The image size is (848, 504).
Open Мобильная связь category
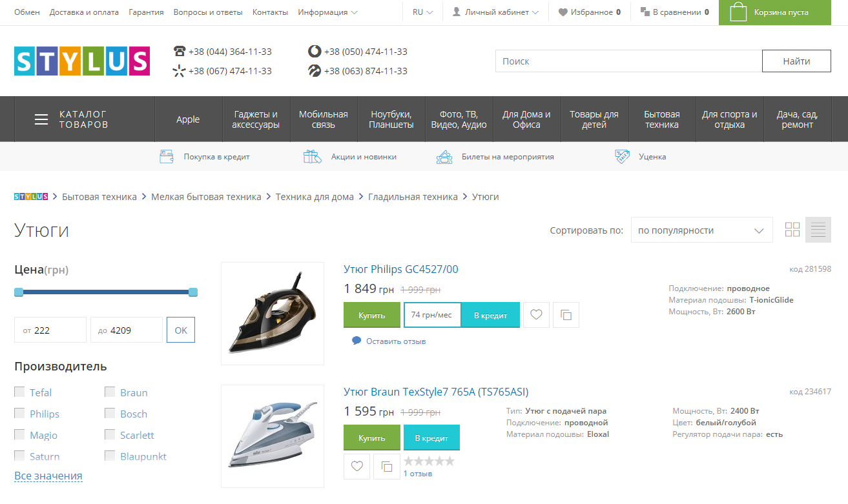click(x=324, y=119)
